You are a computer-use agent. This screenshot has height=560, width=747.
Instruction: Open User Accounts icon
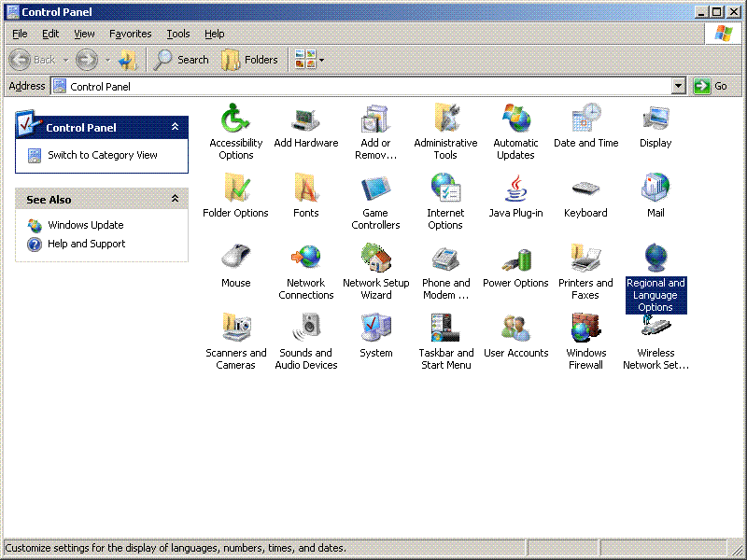point(515,329)
